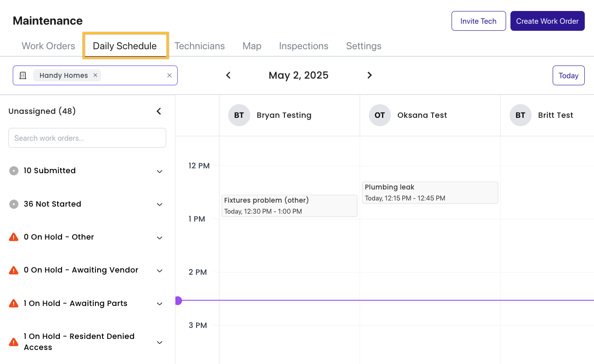Click warning icon beside Awaiting Vendor
594x364 pixels.
tap(14, 270)
